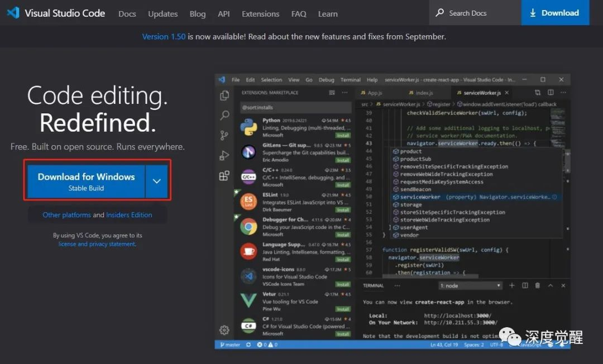This screenshot has width=603, height=364.
Task: Open the FAQ page
Action: (x=299, y=14)
